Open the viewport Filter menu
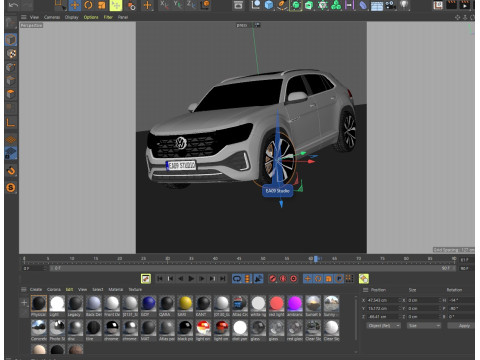Screen dimensions: 480x360 click(108, 17)
